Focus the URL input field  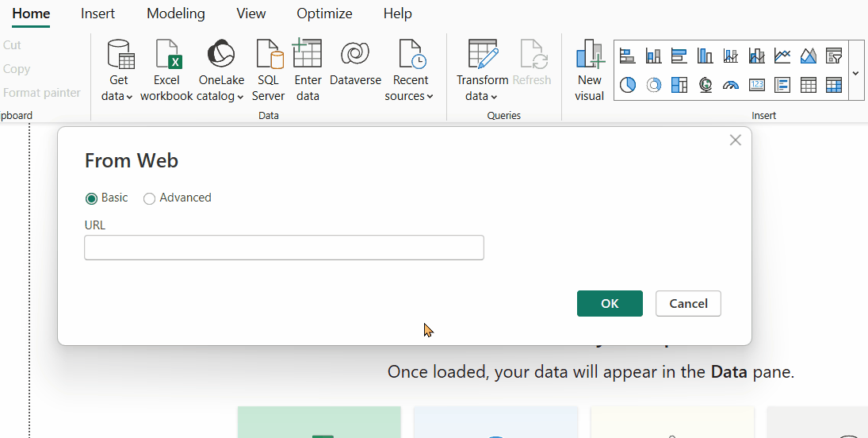(284, 248)
